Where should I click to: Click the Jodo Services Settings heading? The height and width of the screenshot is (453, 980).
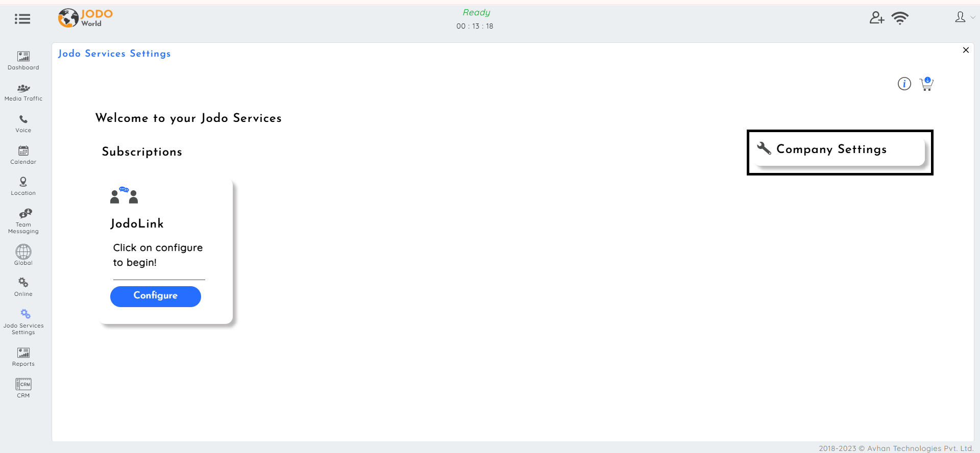point(114,54)
